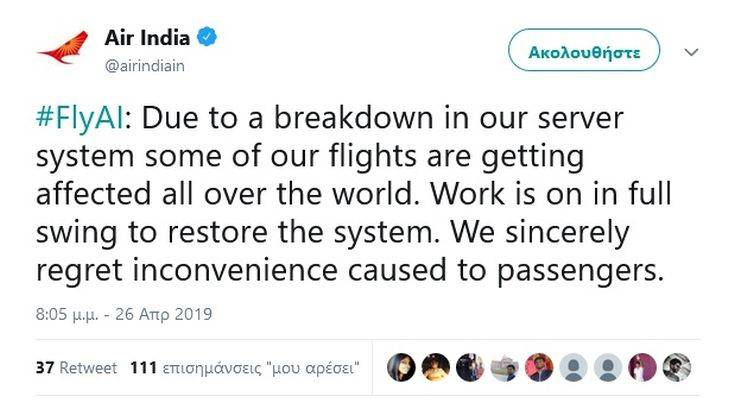Open the first default gray silhouette avatar

[x=574, y=367]
